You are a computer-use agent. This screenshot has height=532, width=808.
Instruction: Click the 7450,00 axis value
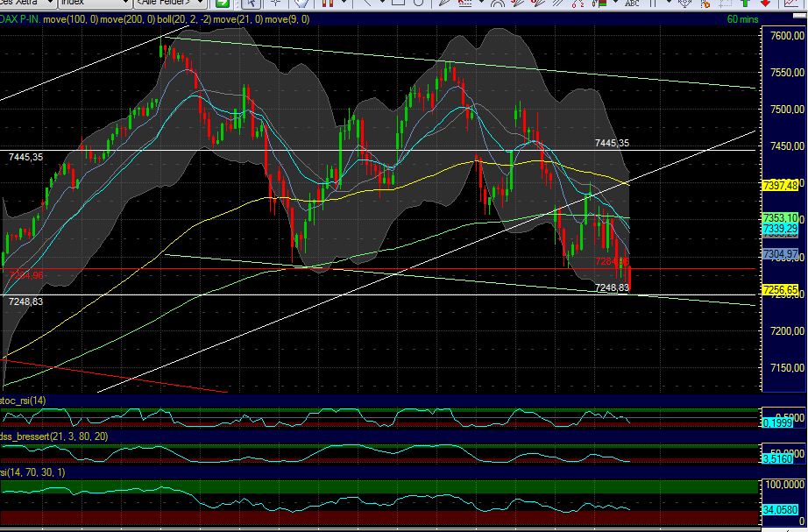(x=787, y=146)
